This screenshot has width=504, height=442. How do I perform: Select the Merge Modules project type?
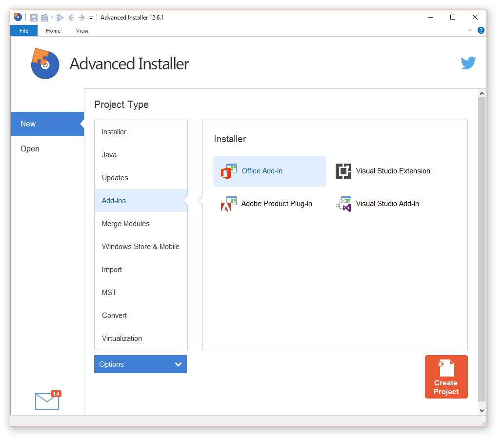(126, 224)
